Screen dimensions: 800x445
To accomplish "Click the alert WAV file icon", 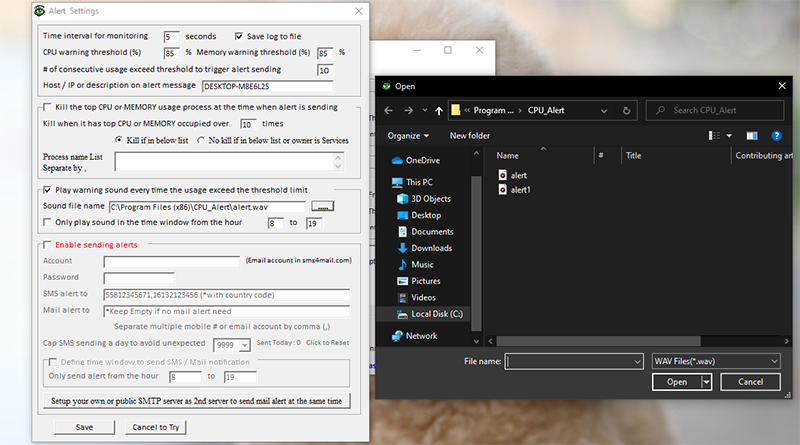I will pyautogui.click(x=503, y=175).
